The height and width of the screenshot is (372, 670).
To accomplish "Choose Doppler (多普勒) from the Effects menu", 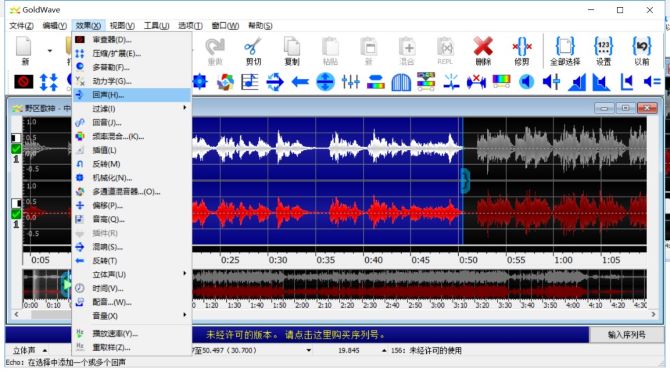I will (x=132, y=67).
